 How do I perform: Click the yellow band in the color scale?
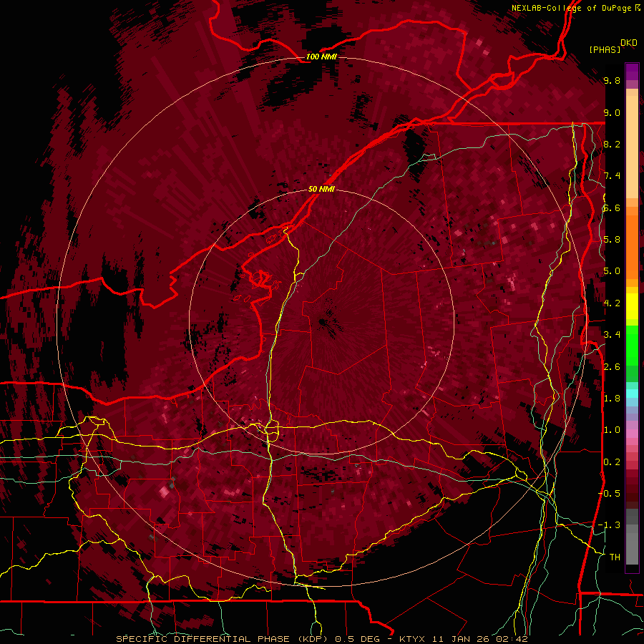click(632, 306)
